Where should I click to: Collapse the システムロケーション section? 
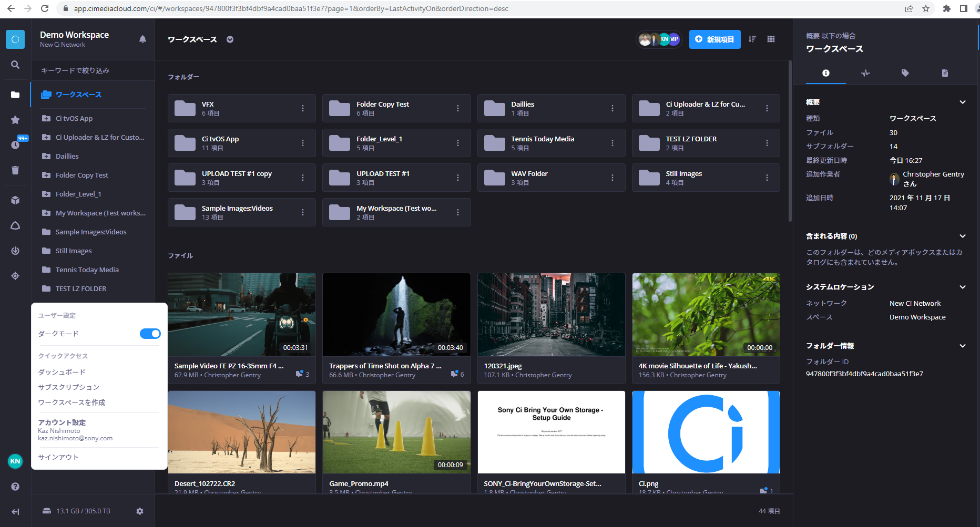(x=963, y=287)
